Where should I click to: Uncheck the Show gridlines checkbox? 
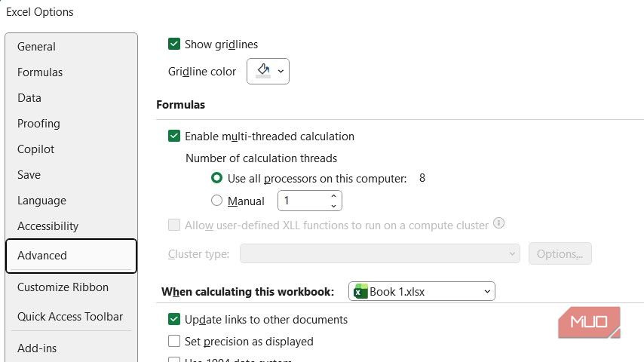[x=174, y=44]
